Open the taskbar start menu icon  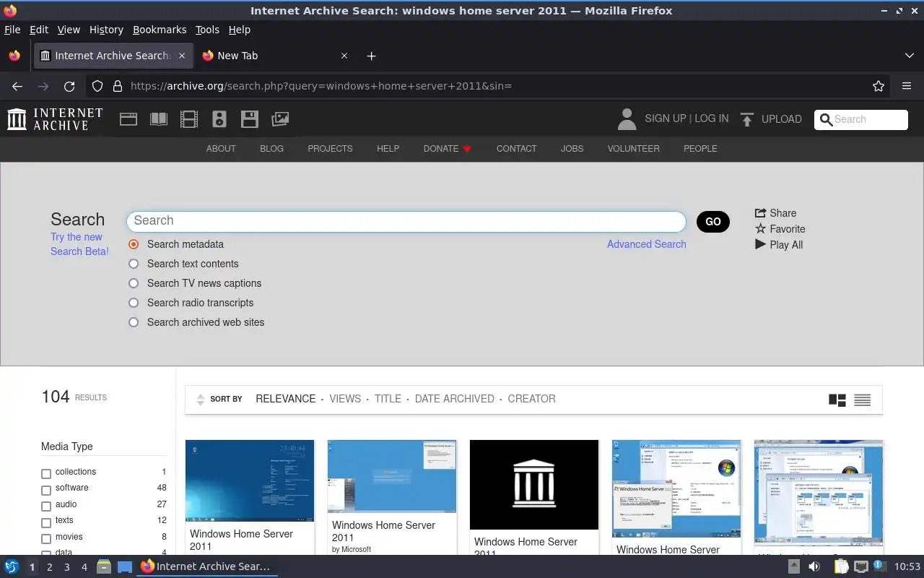click(x=12, y=566)
